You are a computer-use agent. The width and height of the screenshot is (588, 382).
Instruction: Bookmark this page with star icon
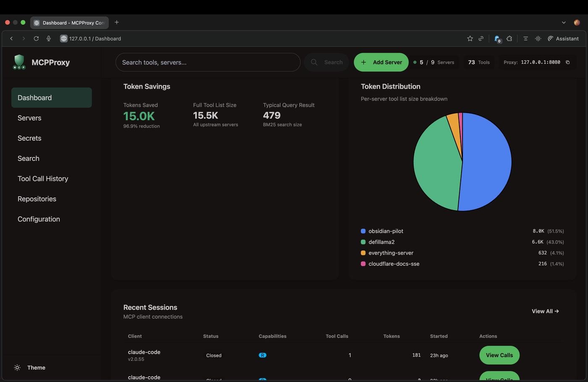coord(470,39)
